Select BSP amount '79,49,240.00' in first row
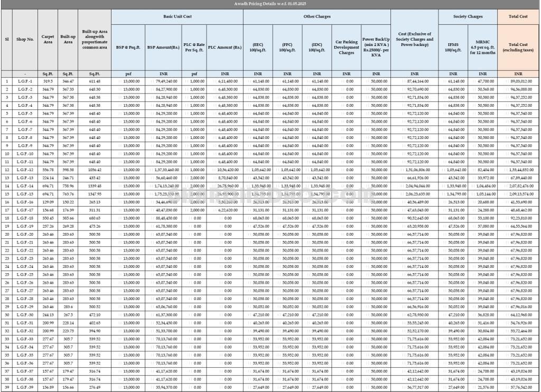Image resolution: width=541 pixels, height=392 pixels. [x=163, y=81]
